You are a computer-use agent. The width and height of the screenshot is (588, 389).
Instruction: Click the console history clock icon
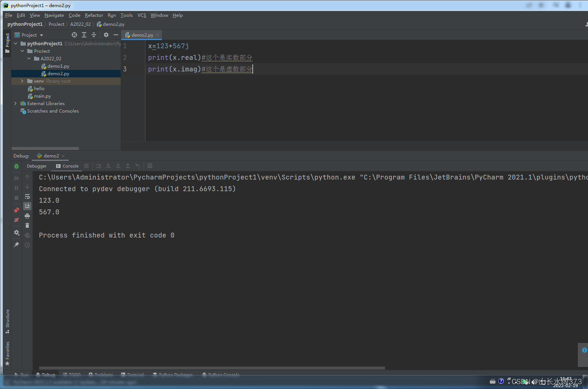tap(27, 245)
